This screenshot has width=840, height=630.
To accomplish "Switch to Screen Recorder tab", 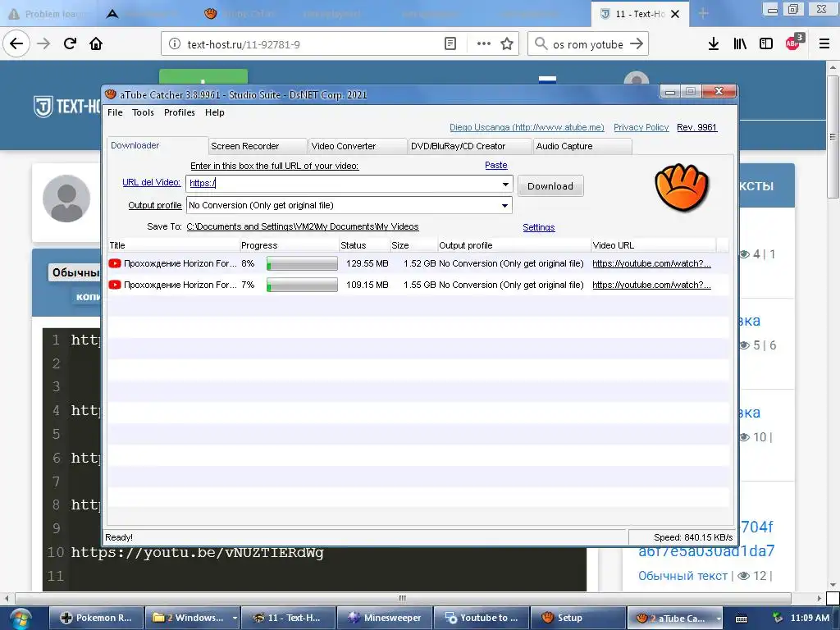I will point(258,146).
